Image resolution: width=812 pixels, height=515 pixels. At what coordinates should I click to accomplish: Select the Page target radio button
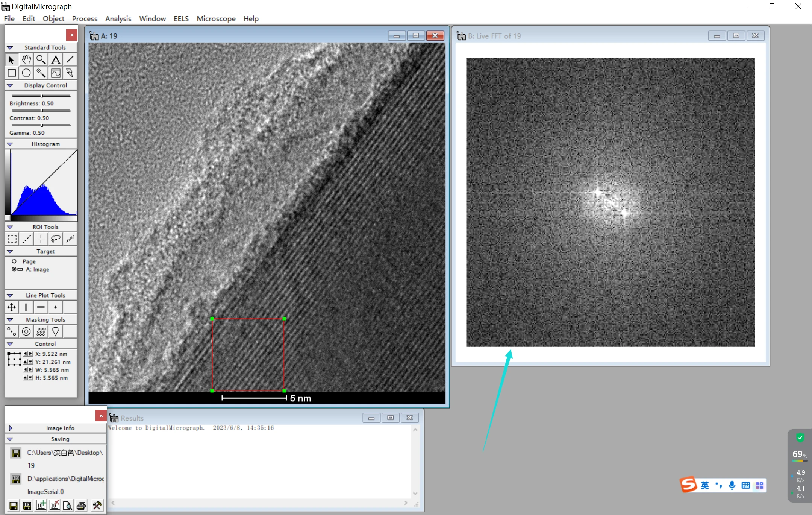point(14,261)
